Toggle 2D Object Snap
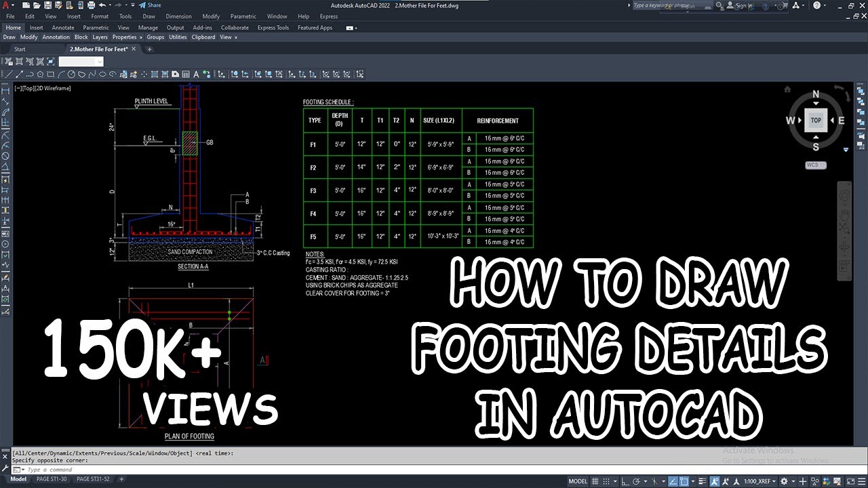This screenshot has width=868, height=488. 684,481
